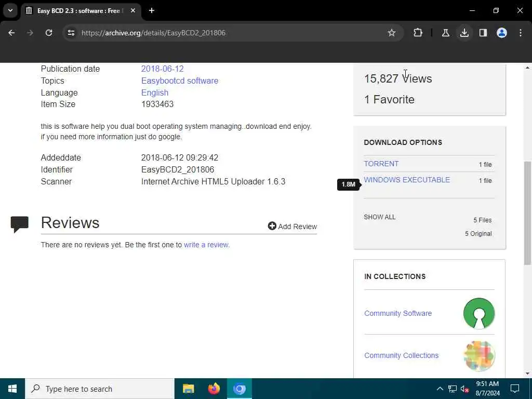Toggle the browser side panel
The image size is (532, 399).
(483, 33)
